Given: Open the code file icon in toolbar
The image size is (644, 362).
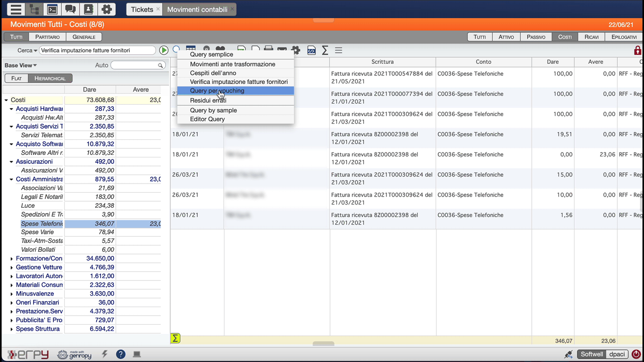Looking at the screenshot, I should click(311, 50).
